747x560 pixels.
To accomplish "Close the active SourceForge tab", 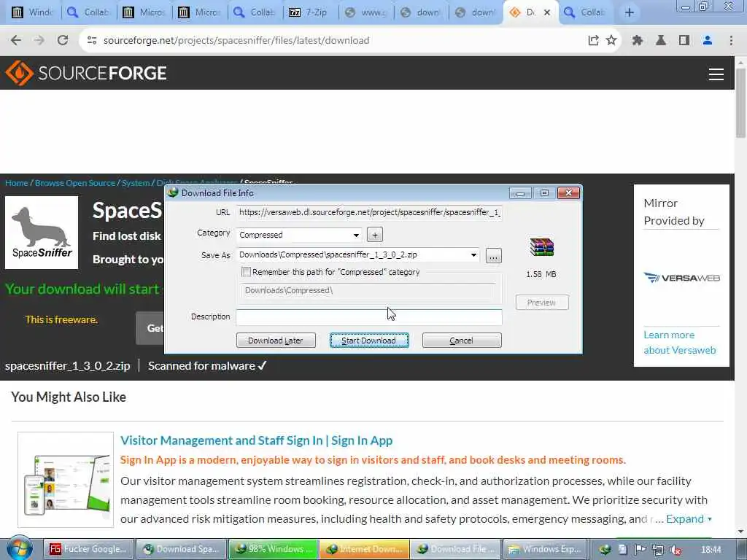I will pyautogui.click(x=547, y=12).
